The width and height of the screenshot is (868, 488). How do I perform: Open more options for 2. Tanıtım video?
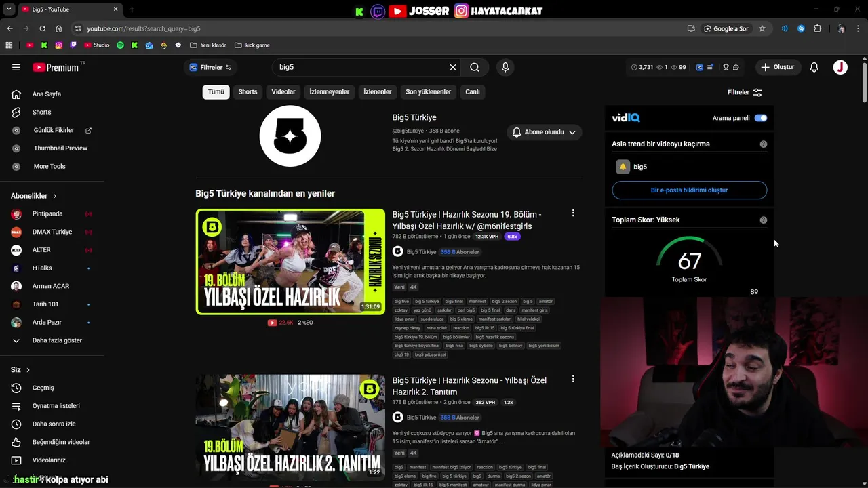(573, 379)
